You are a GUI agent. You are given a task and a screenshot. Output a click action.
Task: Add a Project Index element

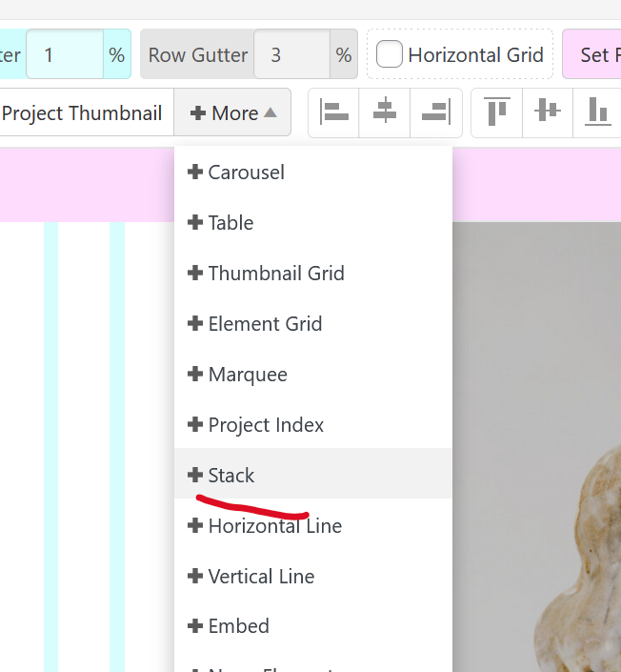[266, 425]
